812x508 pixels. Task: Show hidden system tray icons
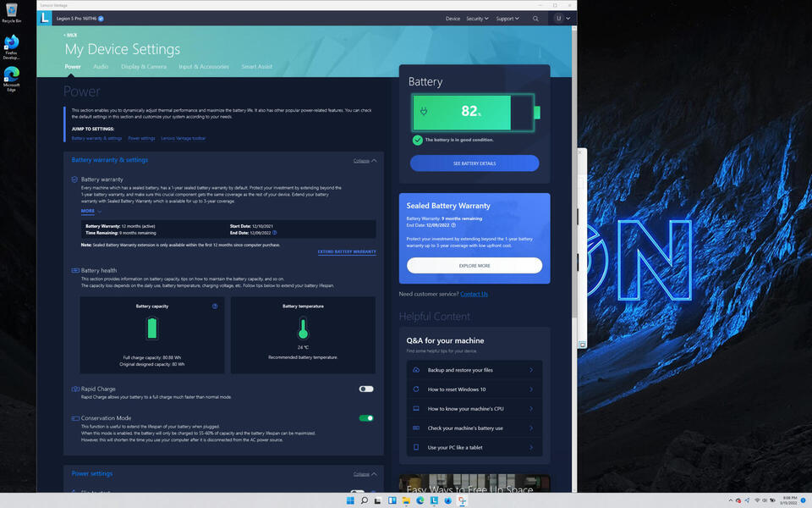(x=730, y=500)
